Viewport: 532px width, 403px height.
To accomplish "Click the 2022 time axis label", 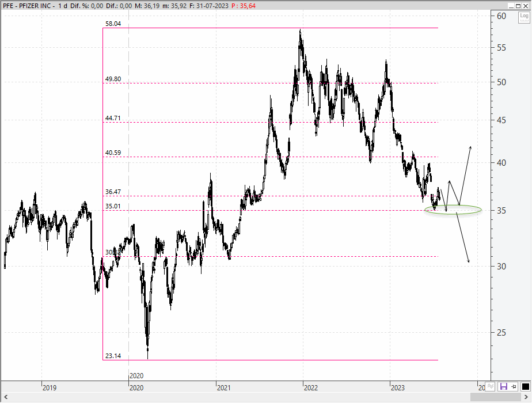I will coord(311,387).
